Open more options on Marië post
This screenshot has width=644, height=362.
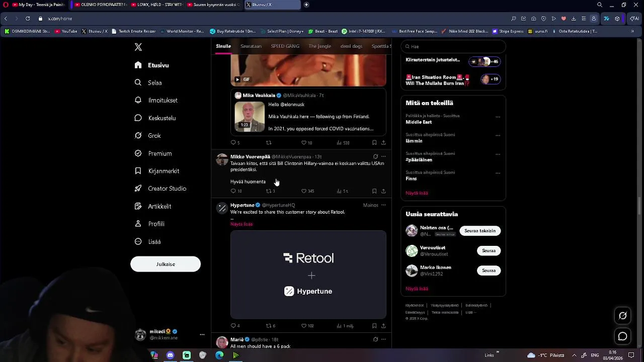[383, 339]
